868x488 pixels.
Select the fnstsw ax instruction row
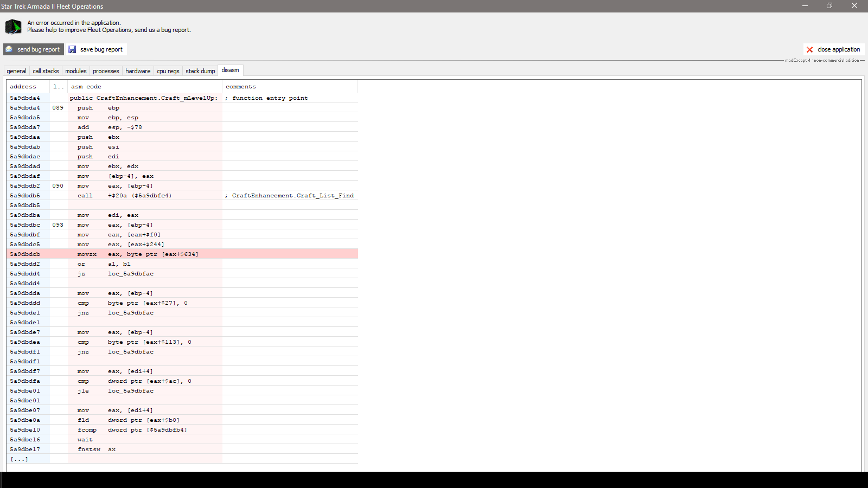click(x=182, y=450)
